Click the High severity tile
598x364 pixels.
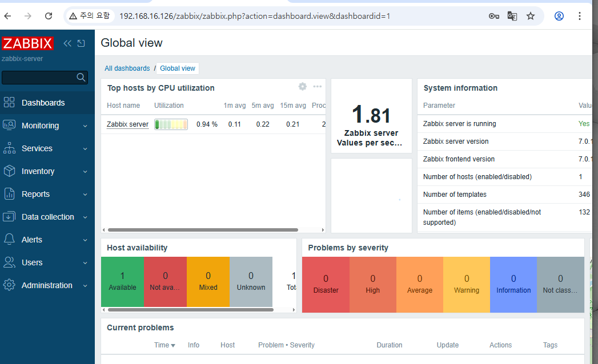(x=372, y=285)
